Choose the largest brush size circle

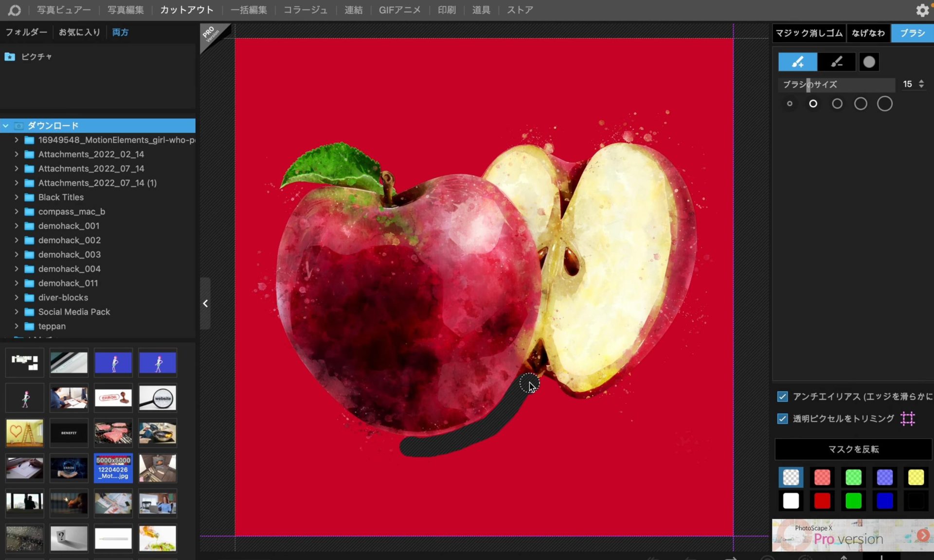coord(884,104)
